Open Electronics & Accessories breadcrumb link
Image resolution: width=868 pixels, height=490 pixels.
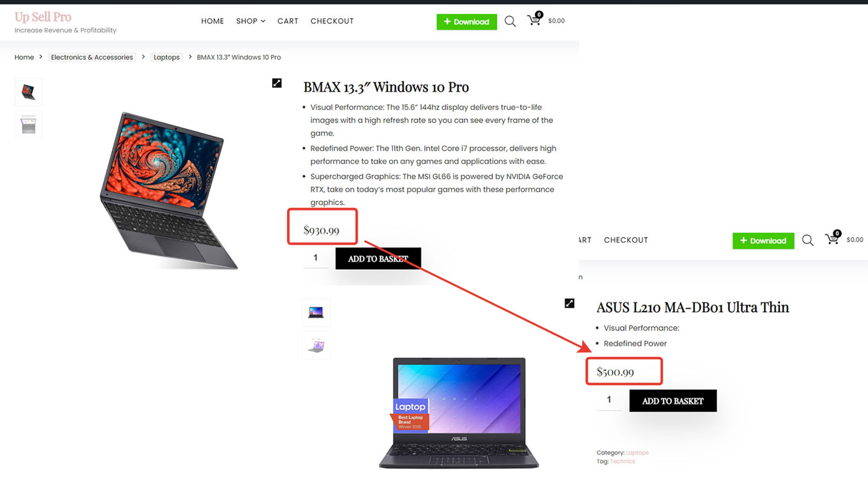pos(92,57)
